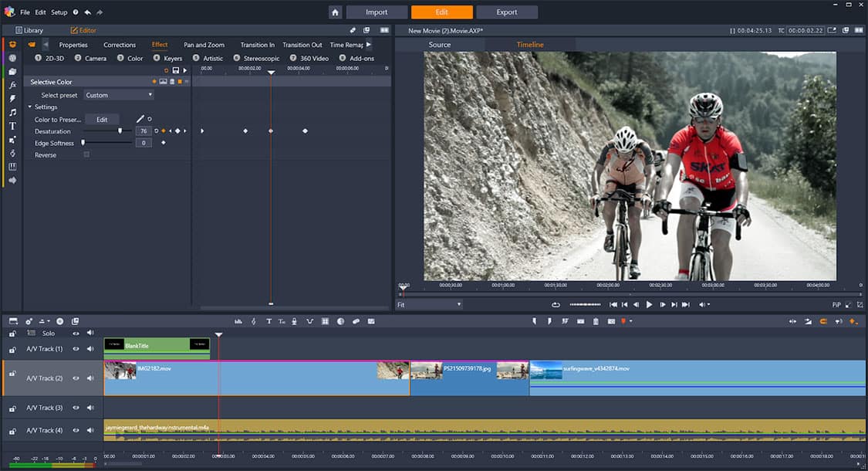Viewport: 868px width, 471px height.
Task: Collapse the Settings section
Action: [30, 107]
